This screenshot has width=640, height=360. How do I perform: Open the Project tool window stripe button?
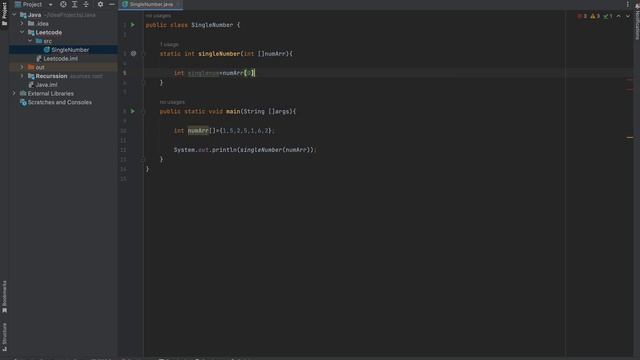point(4,14)
